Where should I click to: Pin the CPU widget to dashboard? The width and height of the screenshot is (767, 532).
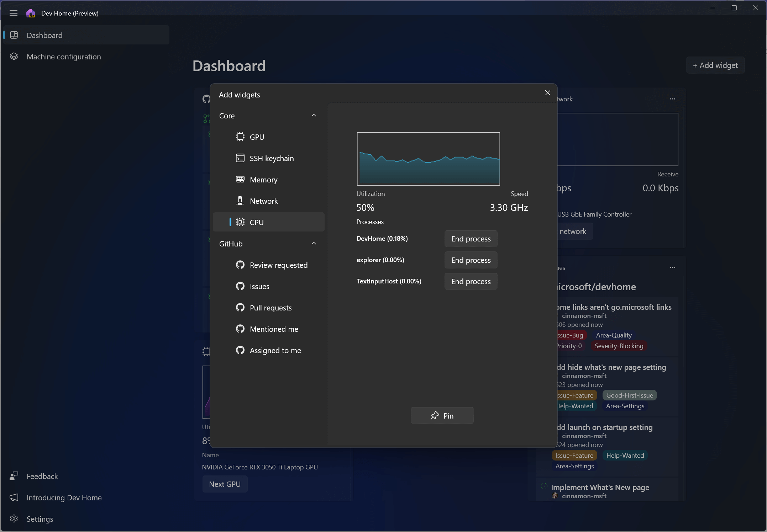click(x=442, y=415)
